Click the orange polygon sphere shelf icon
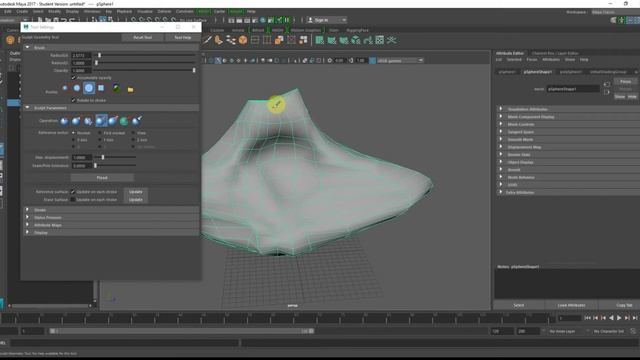The image size is (640, 360). pyautogui.click(x=243, y=40)
